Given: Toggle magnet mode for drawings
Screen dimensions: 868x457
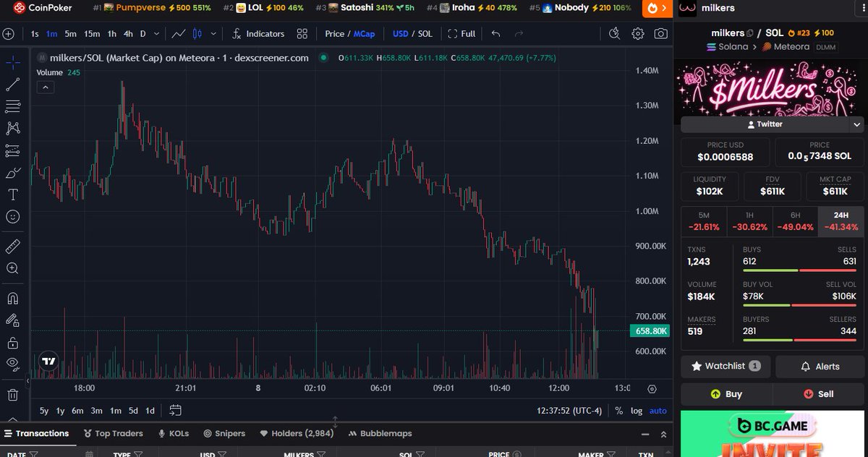Looking at the screenshot, I should point(12,298).
